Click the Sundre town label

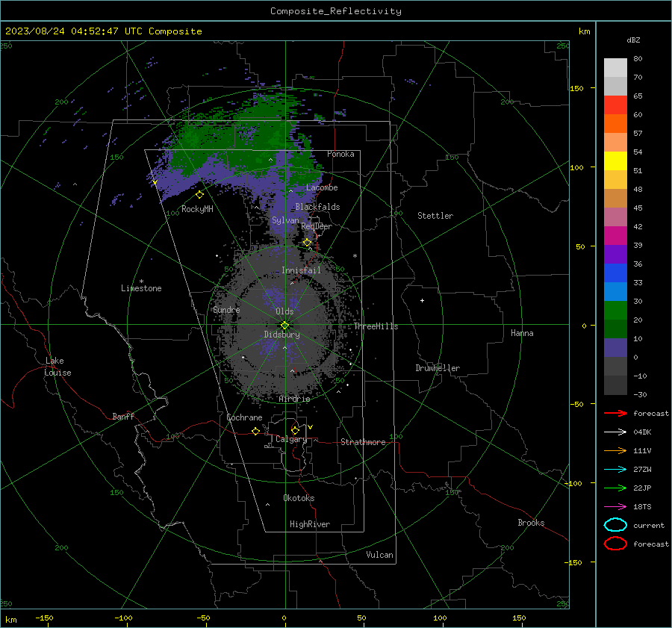click(226, 309)
